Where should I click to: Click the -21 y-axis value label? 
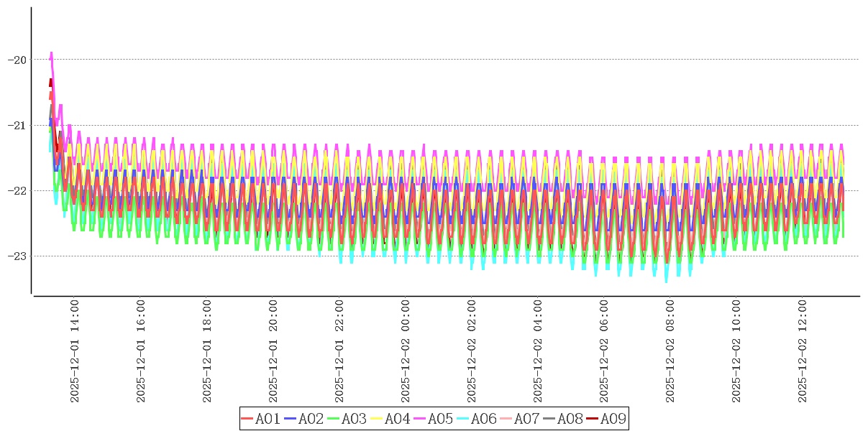[17, 125]
